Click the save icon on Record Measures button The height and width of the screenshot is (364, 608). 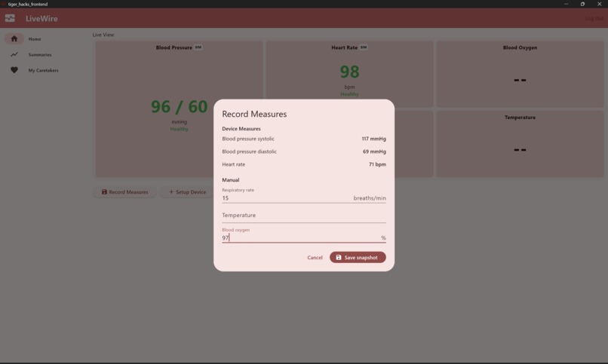coord(104,192)
